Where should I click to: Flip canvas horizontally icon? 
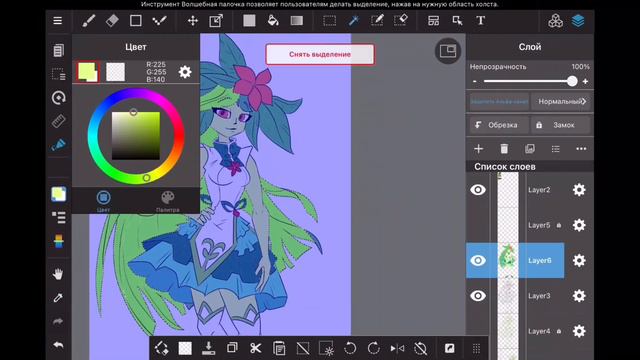[397, 348]
